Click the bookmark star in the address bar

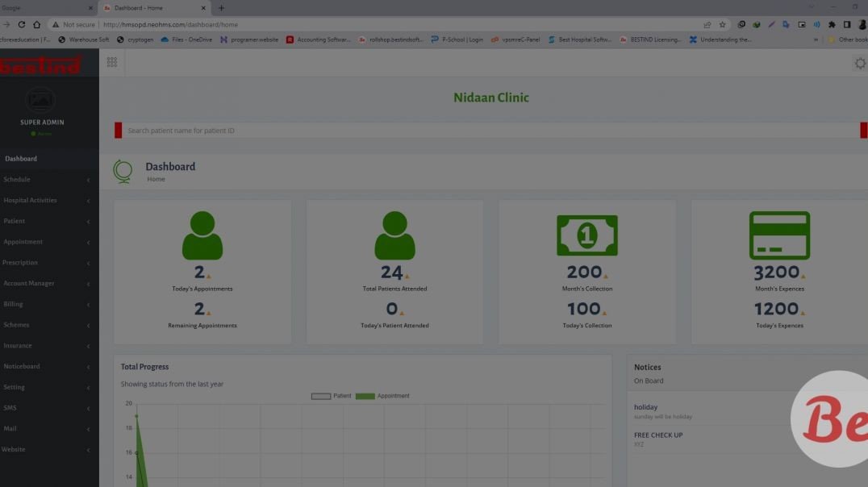tap(722, 24)
